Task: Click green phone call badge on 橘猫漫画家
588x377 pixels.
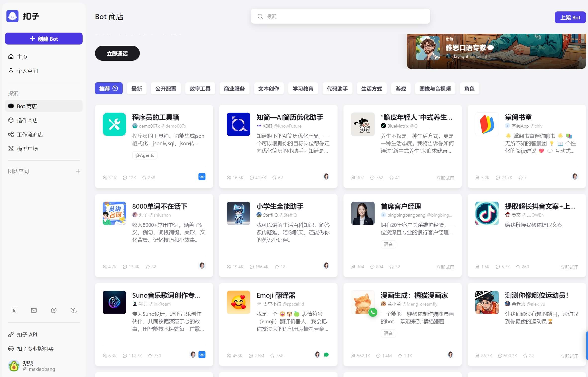Action: (x=373, y=312)
